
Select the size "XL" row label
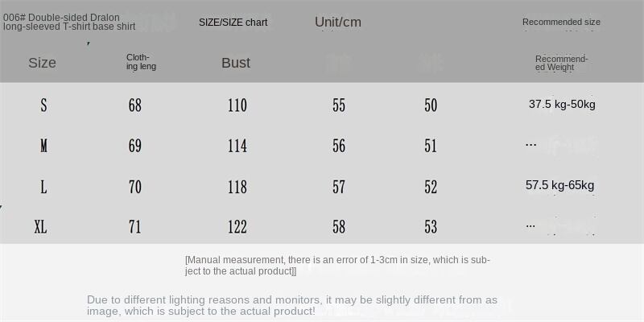tap(41, 227)
